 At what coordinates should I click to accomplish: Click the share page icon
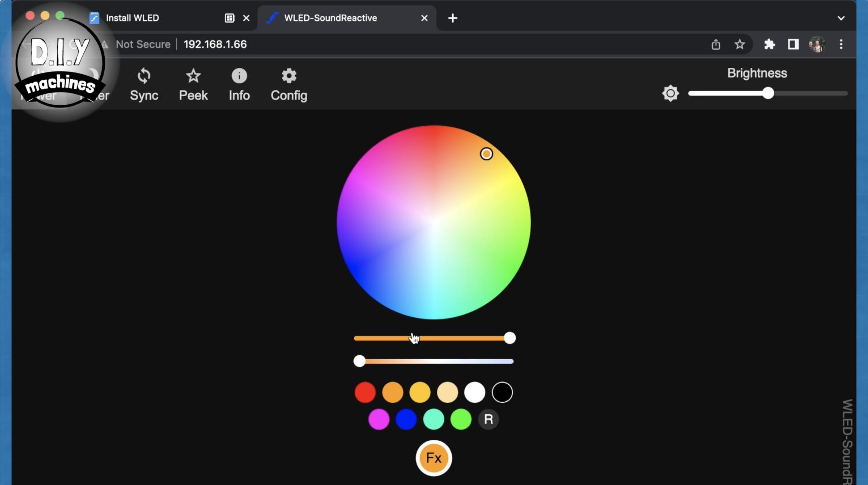point(716,44)
